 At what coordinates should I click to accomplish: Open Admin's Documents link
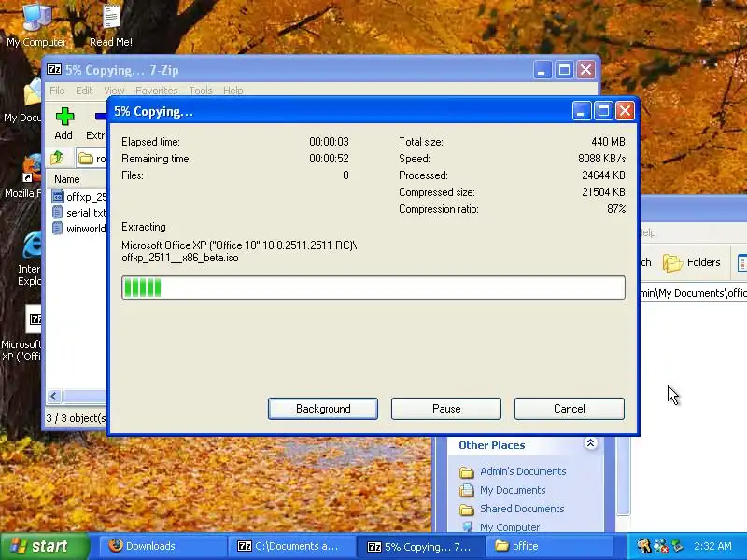click(x=523, y=471)
